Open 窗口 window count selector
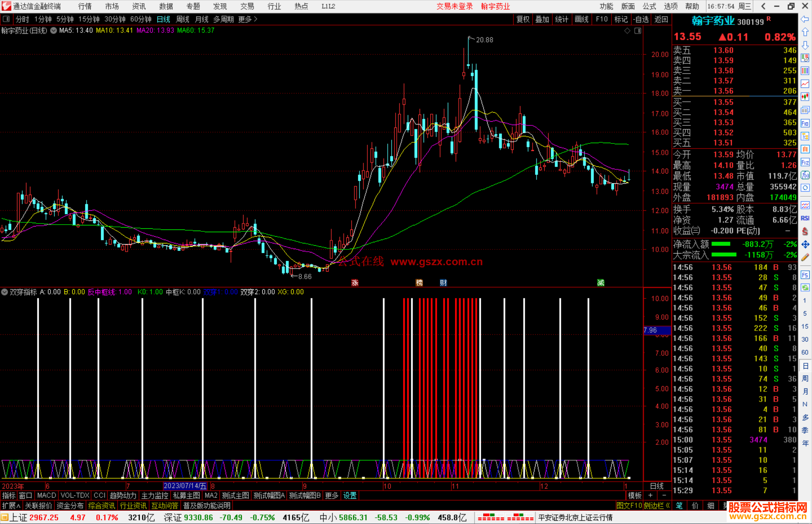The height and width of the screenshot is (524, 812). coord(26,495)
